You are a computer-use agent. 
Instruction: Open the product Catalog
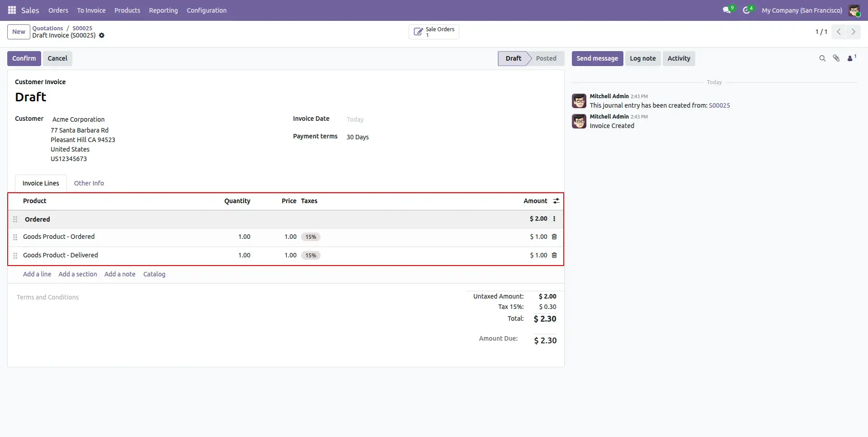[x=154, y=274]
